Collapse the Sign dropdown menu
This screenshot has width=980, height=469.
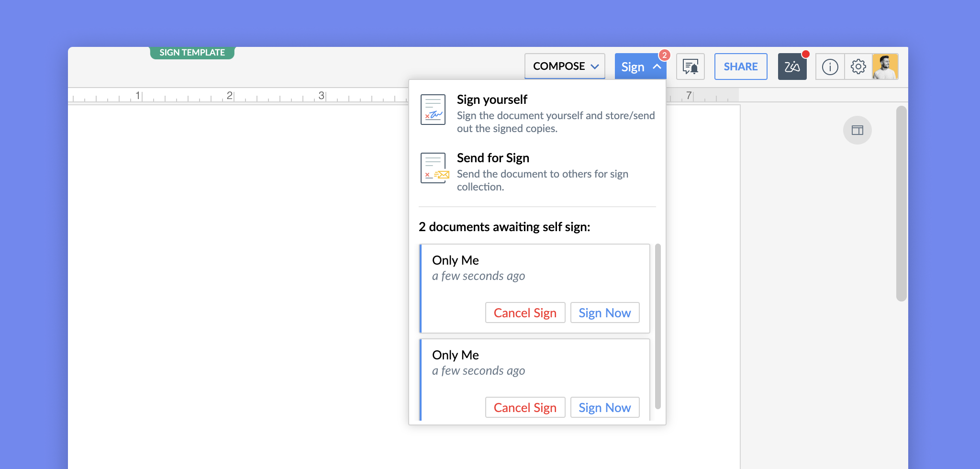(x=657, y=67)
